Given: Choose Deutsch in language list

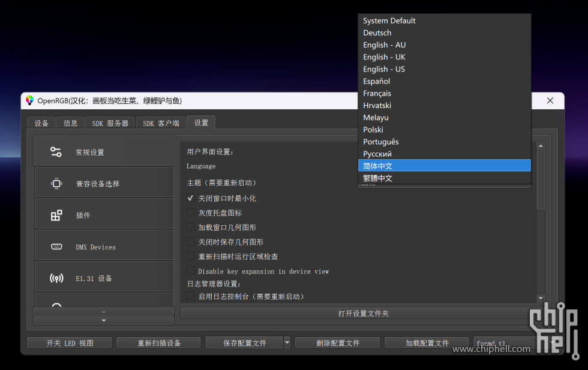Looking at the screenshot, I should pos(445,32).
